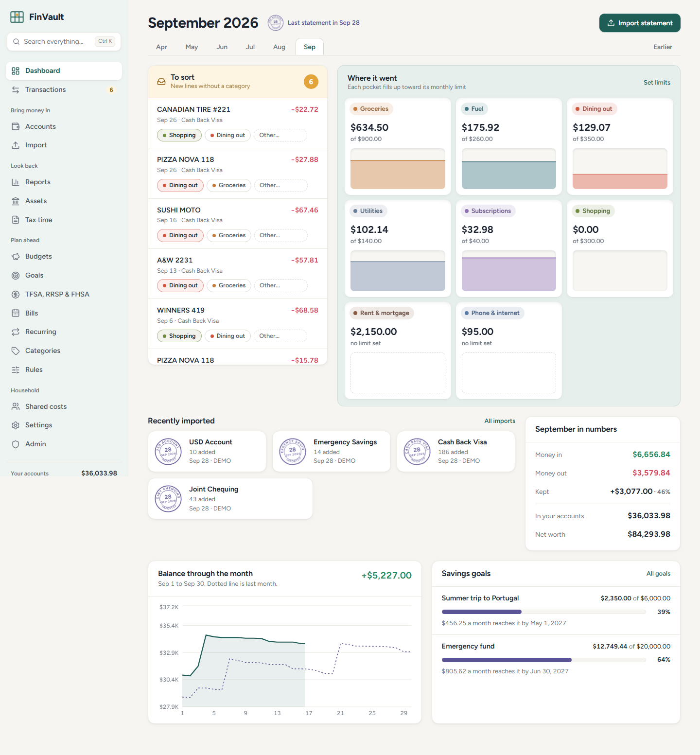Show Earlier months
This screenshot has height=755, width=700.
[663, 47]
